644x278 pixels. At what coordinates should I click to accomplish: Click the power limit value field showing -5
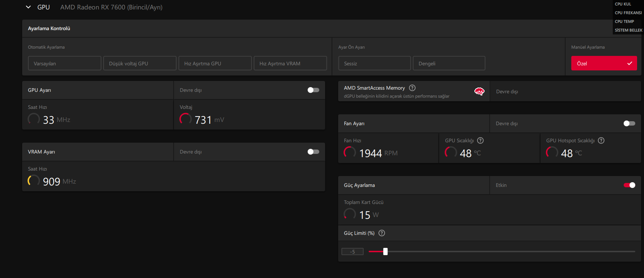click(x=352, y=252)
